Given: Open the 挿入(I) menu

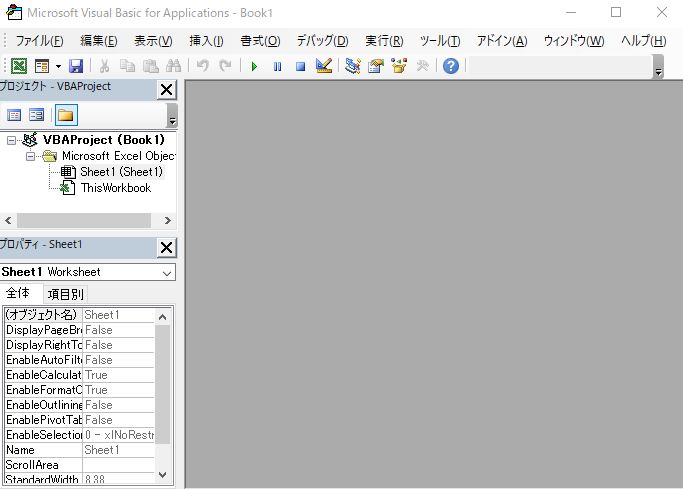Looking at the screenshot, I should coord(206,41).
